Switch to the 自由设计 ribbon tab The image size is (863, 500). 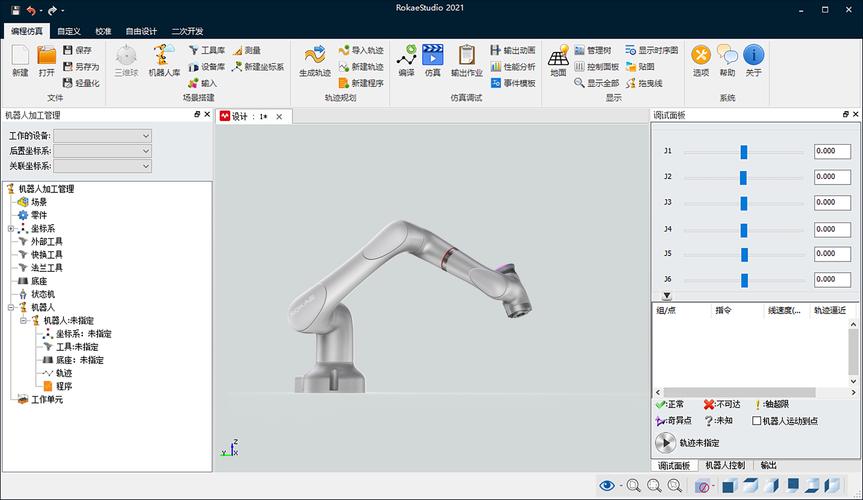[x=141, y=31]
